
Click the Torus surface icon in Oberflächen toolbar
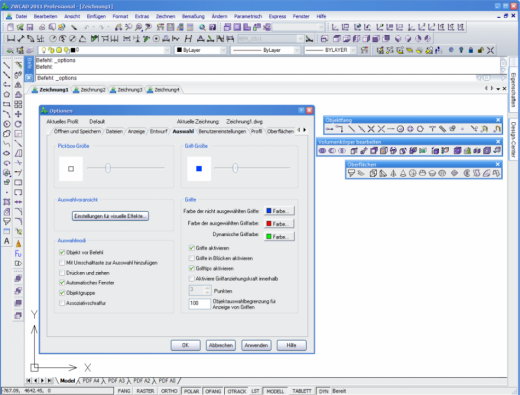coord(442,173)
